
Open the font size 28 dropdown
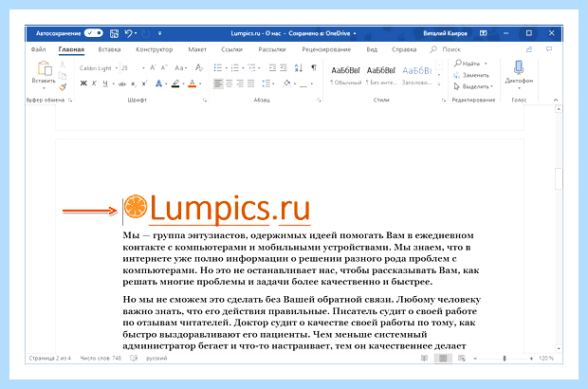(143, 68)
